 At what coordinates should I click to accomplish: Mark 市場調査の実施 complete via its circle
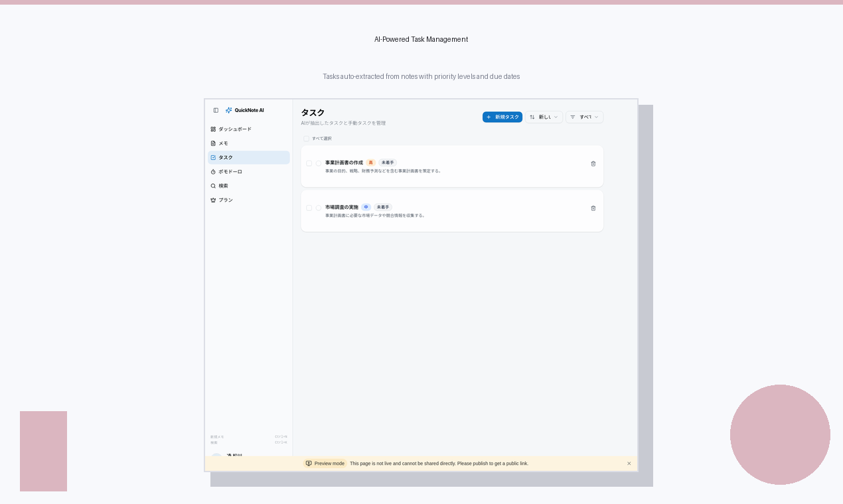coord(319,208)
